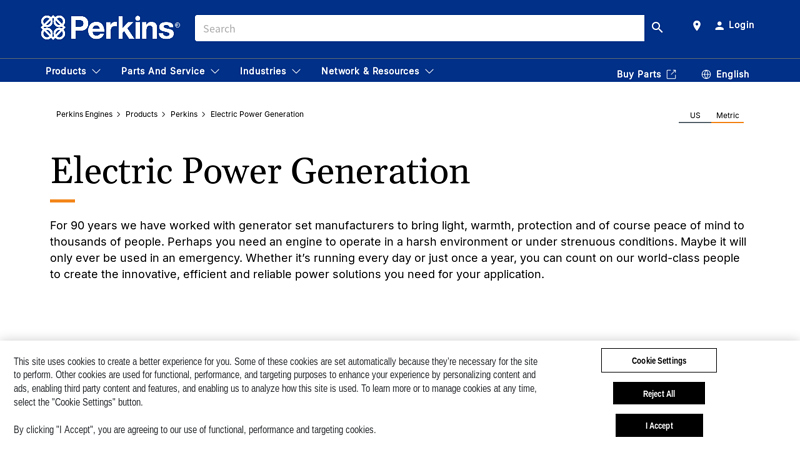Open the English language selector
This screenshot has width=800, height=450.
pyautogui.click(x=732, y=74)
